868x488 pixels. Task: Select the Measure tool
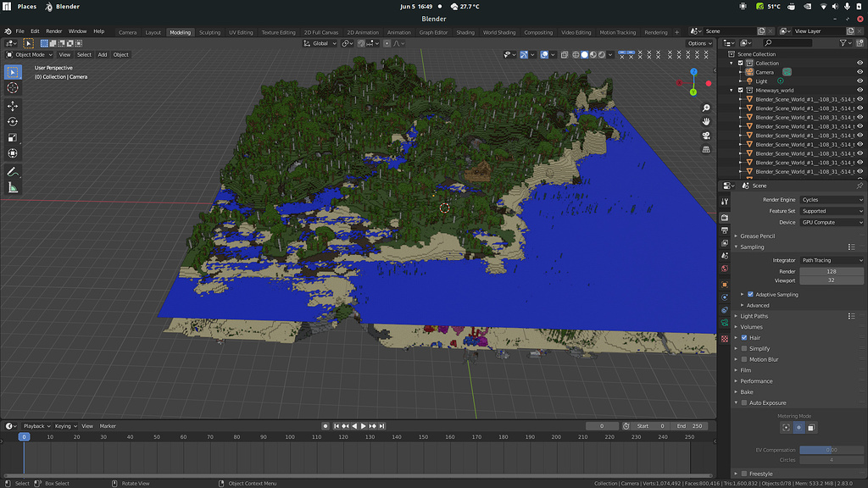pos(13,188)
